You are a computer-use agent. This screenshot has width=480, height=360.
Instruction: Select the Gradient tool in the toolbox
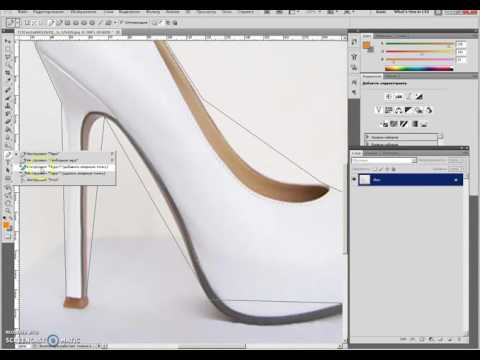click(8, 130)
